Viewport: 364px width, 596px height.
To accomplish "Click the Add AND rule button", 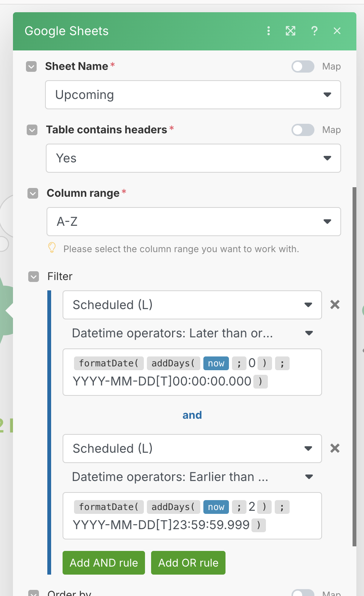I will point(104,563).
